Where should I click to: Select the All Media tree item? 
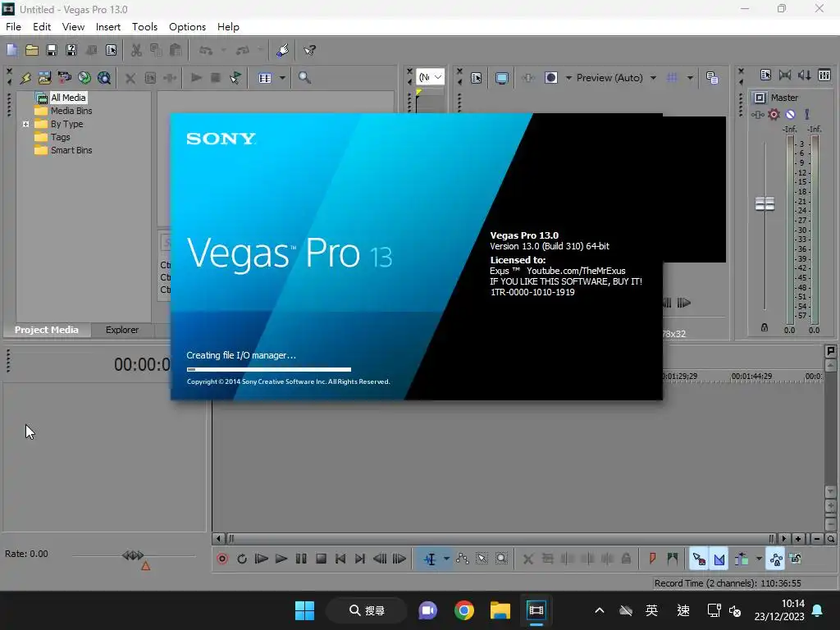[x=68, y=98]
